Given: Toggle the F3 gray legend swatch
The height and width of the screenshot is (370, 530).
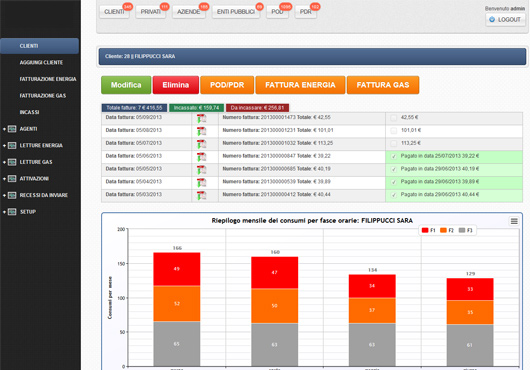Looking at the screenshot, I should (x=462, y=230).
